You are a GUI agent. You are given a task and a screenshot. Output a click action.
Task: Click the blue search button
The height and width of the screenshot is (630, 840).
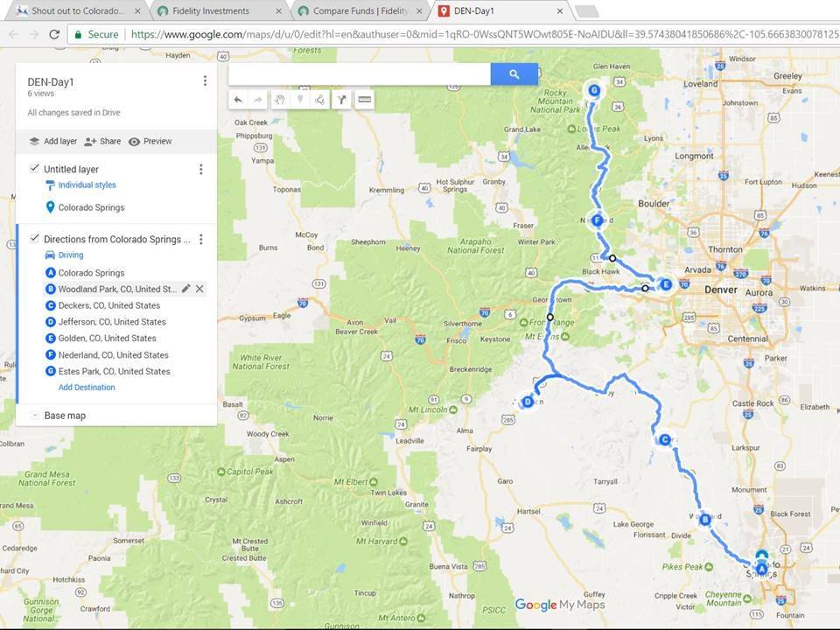514,73
